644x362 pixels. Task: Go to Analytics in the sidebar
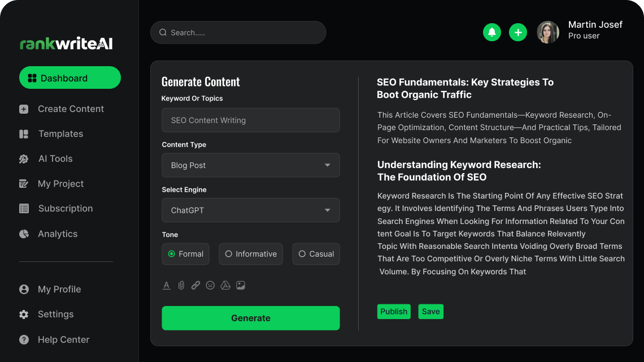click(58, 234)
